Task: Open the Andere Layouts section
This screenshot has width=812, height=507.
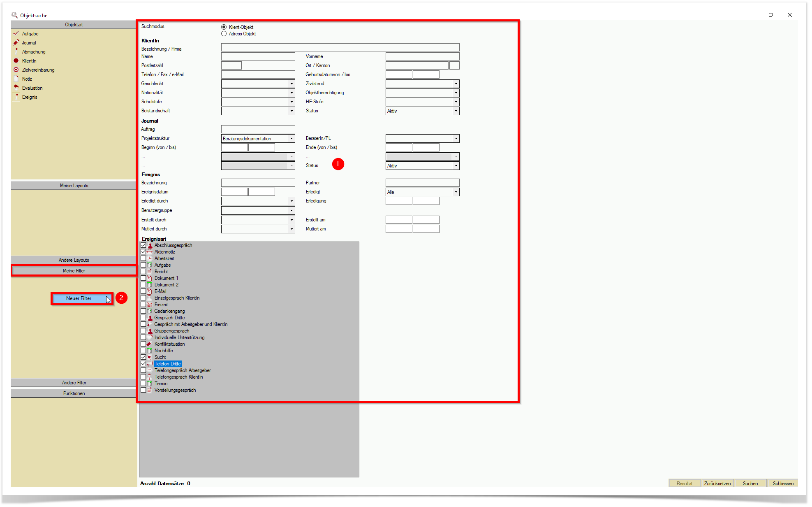Action: pos(74,260)
